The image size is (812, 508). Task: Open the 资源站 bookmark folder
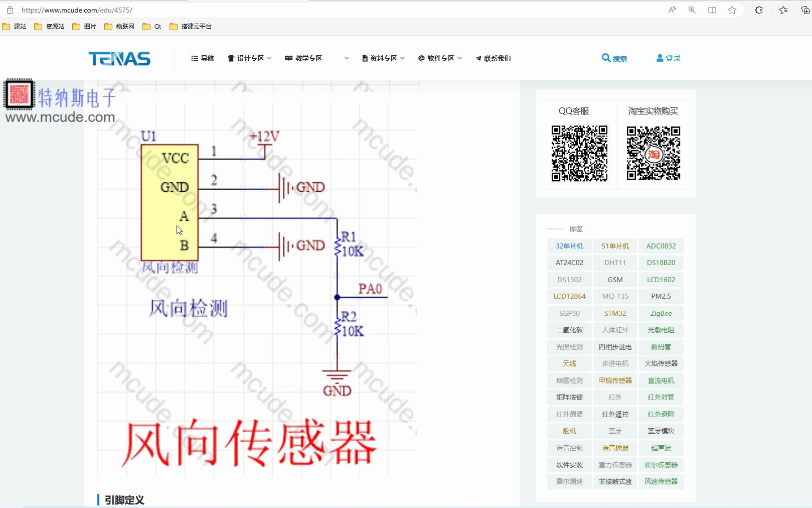(x=49, y=27)
